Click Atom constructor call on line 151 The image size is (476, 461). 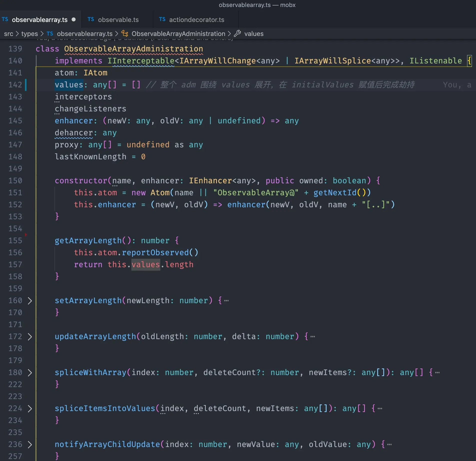tap(160, 193)
